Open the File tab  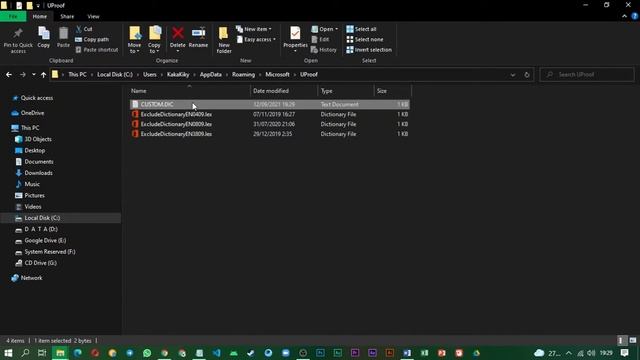click(x=13, y=16)
